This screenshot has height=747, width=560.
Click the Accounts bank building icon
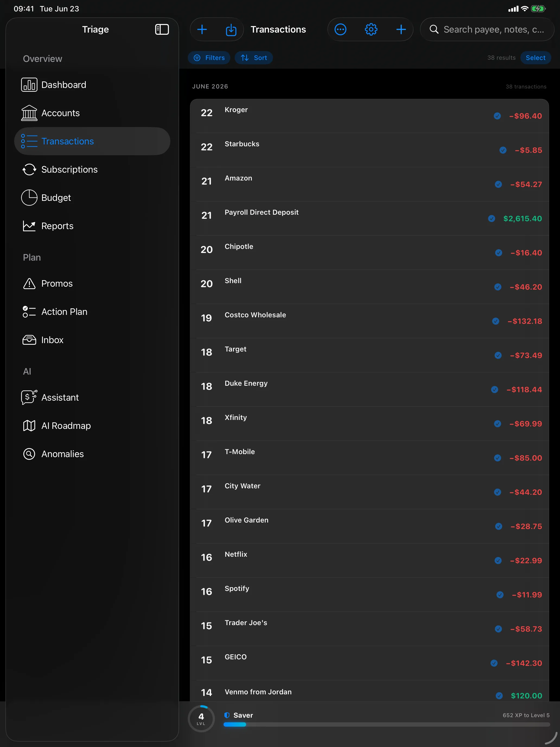tap(29, 113)
